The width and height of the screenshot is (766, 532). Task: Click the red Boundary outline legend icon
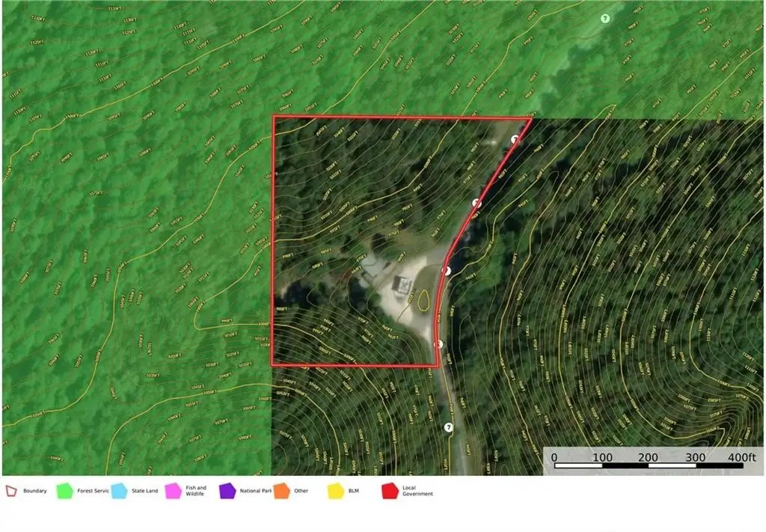point(11,491)
